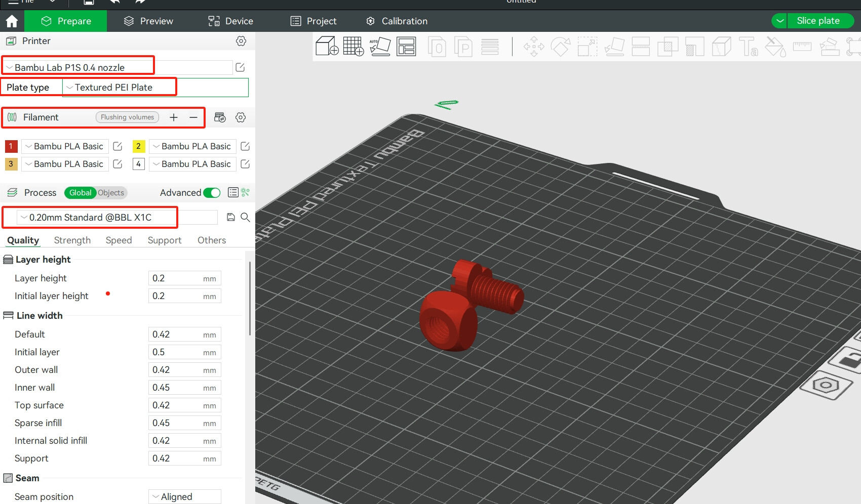The image size is (861, 504).
Task: Select the Lay on face tool
Action: click(x=614, y=47)
